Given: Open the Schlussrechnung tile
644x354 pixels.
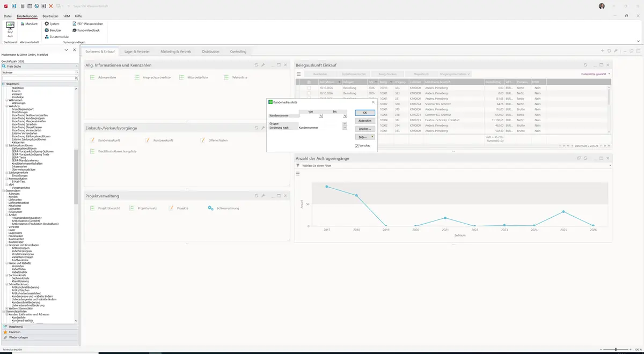Looking at the screenshot, I should pyautogui.click(x=223, y=208).
